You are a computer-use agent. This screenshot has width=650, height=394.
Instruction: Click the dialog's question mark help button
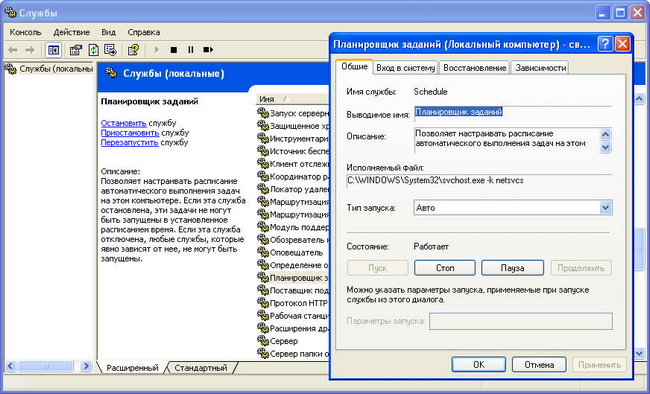605,44
